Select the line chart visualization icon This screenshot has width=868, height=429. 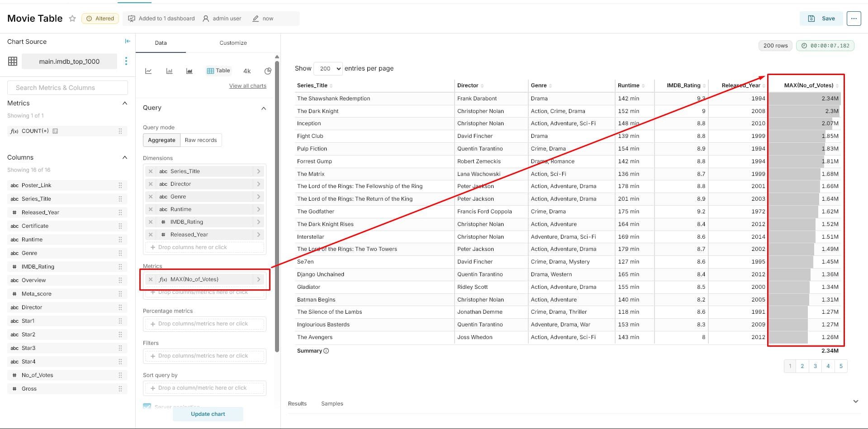tap(148, 71)
